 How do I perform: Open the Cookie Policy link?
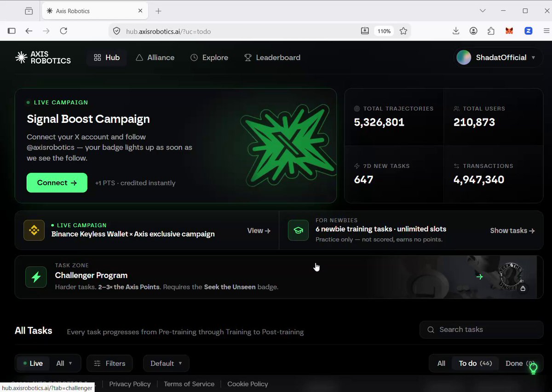pyautogui.click(x=247, y=384)
